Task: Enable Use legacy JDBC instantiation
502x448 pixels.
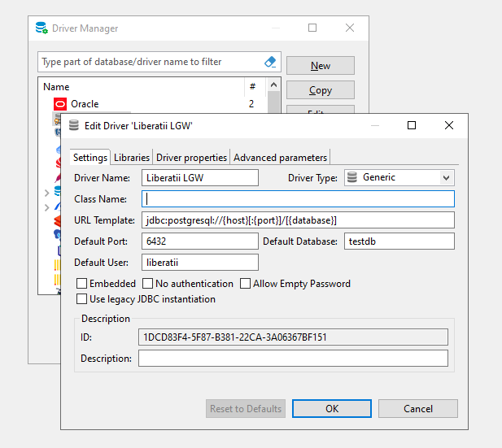Action: (x=81, y=299)
